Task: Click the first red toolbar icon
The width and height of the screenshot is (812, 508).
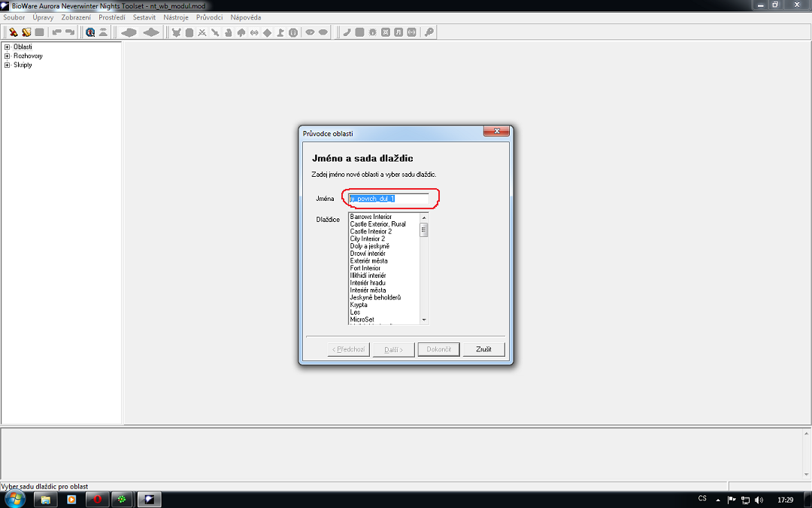Action: (13, 32)
